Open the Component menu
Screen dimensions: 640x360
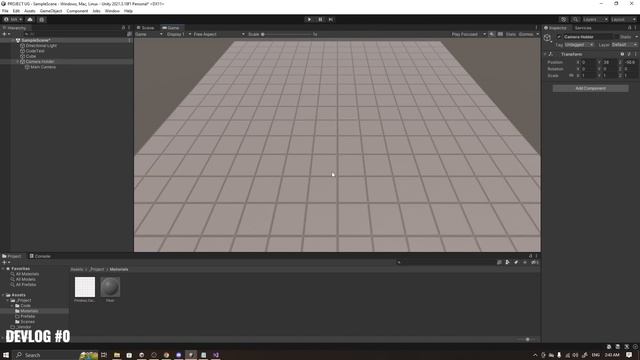point(77,11)
